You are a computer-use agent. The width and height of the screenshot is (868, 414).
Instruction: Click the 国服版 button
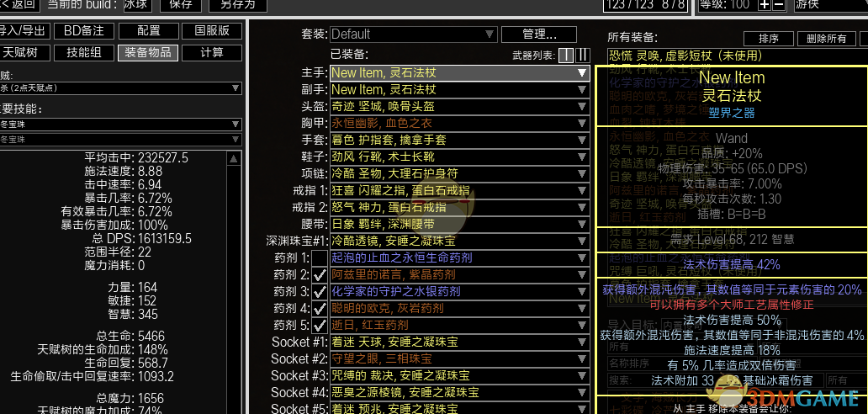pyautogui.click(x=212, y=30)
